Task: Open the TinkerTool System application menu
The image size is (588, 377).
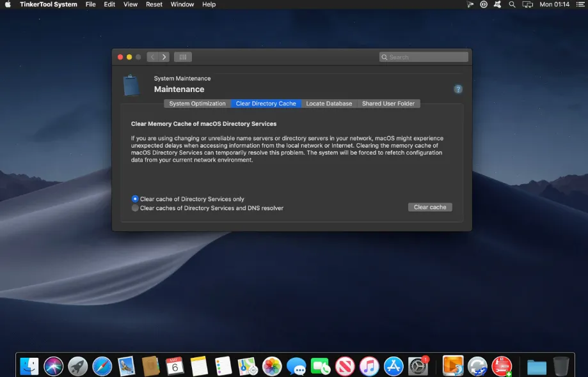Action: pos(49,4)
